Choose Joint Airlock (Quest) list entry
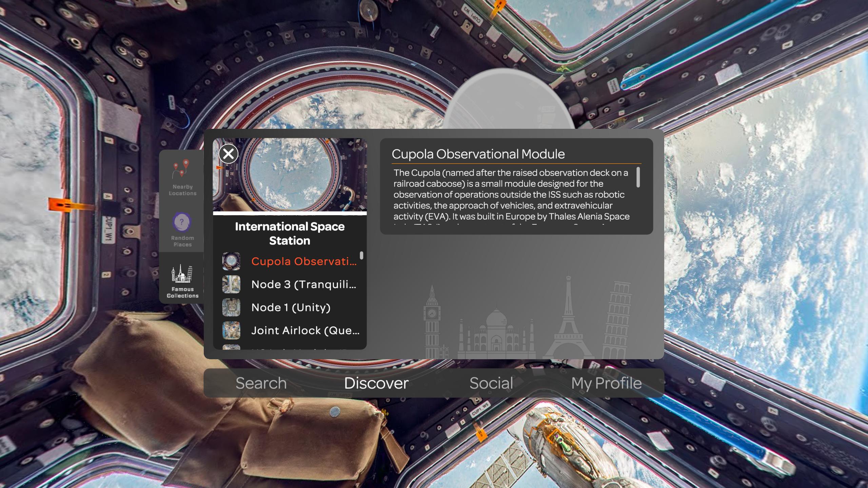 pyautogui.click(x=305, y=330)
